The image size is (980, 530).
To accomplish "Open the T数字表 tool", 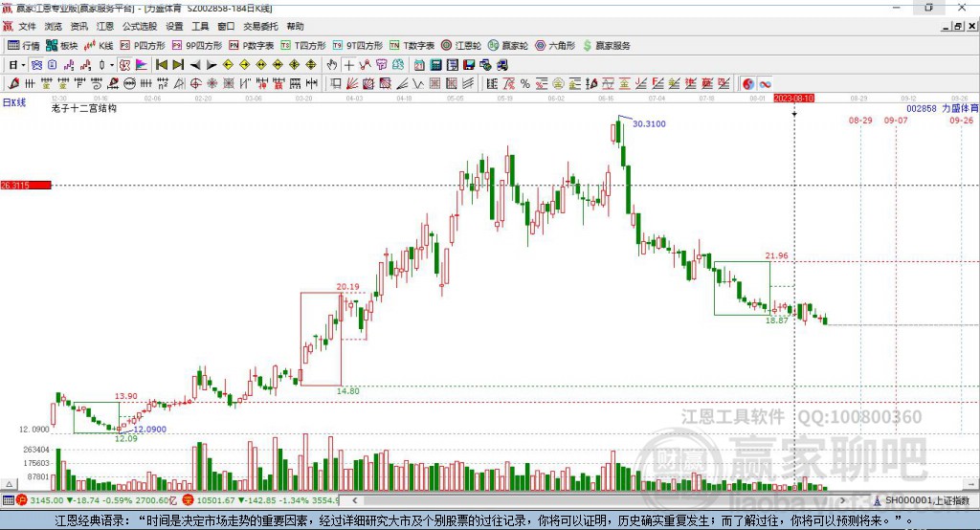I will click(x=412, y=46).
